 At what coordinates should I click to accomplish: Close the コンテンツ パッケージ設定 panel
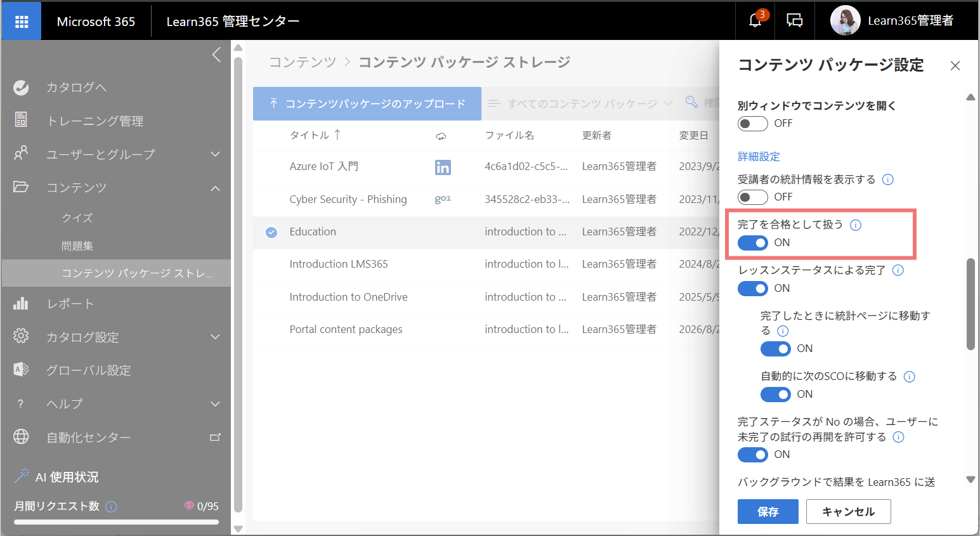tap(955, 65)
